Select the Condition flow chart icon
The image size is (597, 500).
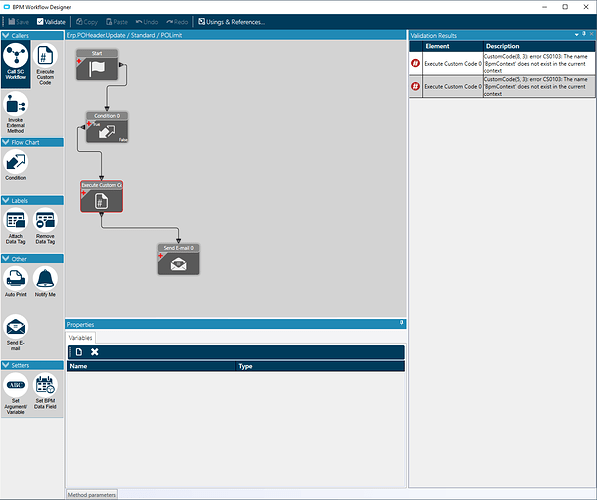point(16,162)
